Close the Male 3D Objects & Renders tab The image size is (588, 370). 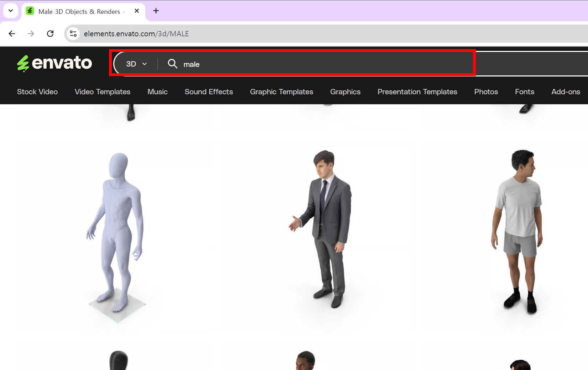click(137, 11)
